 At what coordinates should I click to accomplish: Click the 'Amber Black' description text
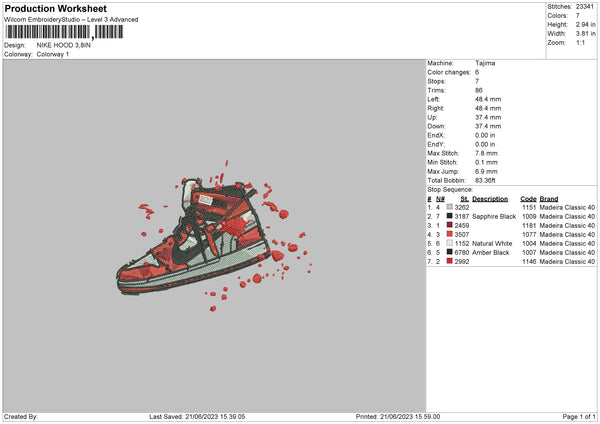tap(491, 253)
